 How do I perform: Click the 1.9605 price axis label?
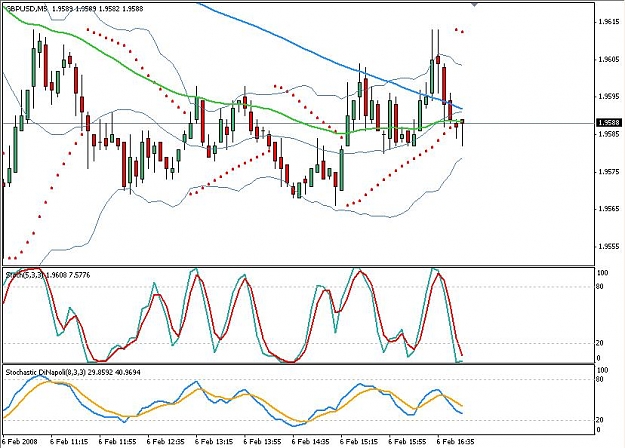click(609, 59)
